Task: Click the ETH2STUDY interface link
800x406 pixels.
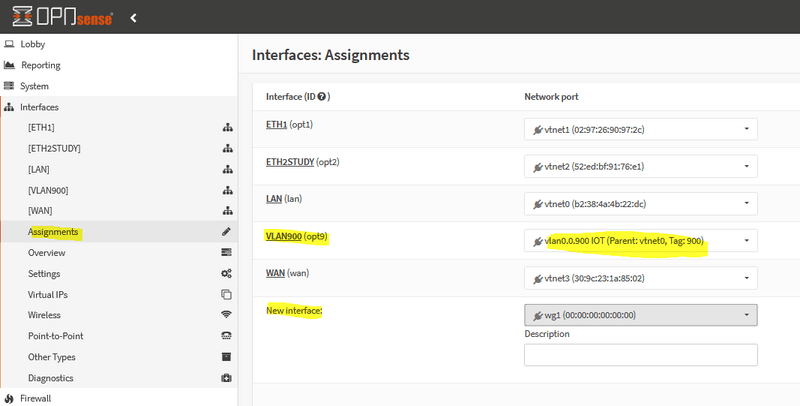Action: click(295, 161)
